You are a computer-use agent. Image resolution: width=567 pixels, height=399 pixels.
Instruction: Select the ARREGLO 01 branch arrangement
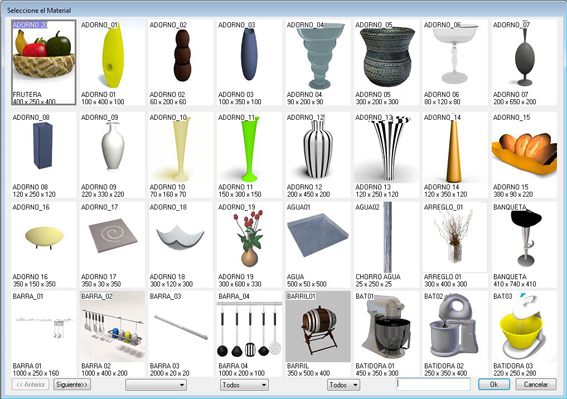[x=455, y=245]
